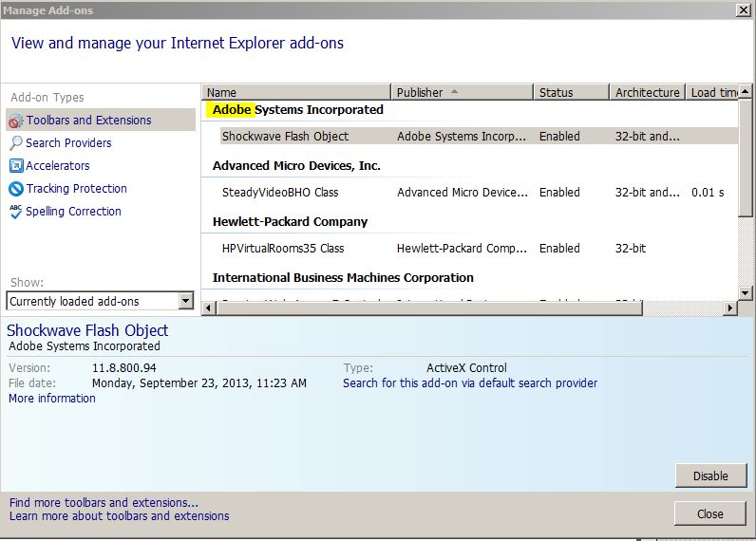Open the Show add-ons dropdown arrow

[x=185, y=301]
